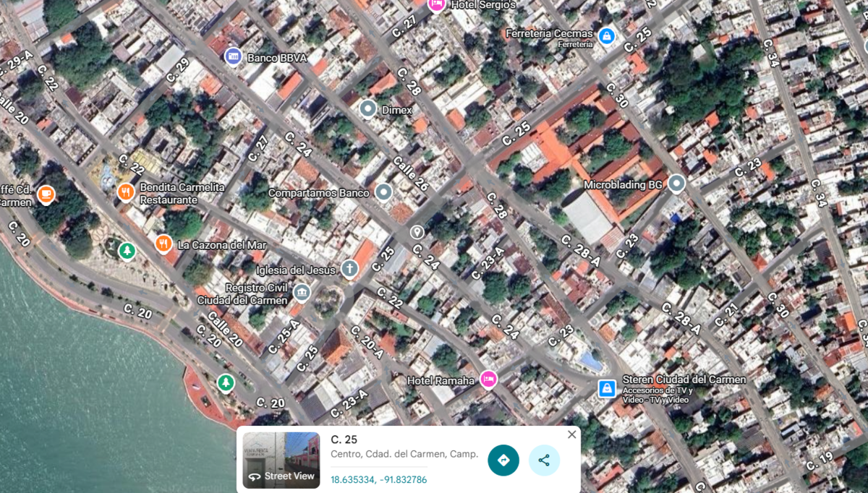Select the Hotel Ramaha pink bed icon
The height and width of the screenshot is (493, 868).
click(x=489, y=380)
